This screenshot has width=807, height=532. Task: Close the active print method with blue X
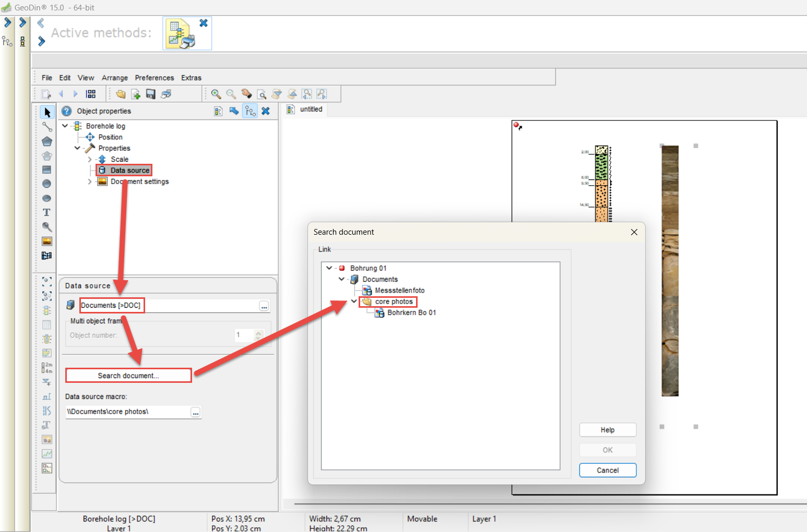coord(204,23)
